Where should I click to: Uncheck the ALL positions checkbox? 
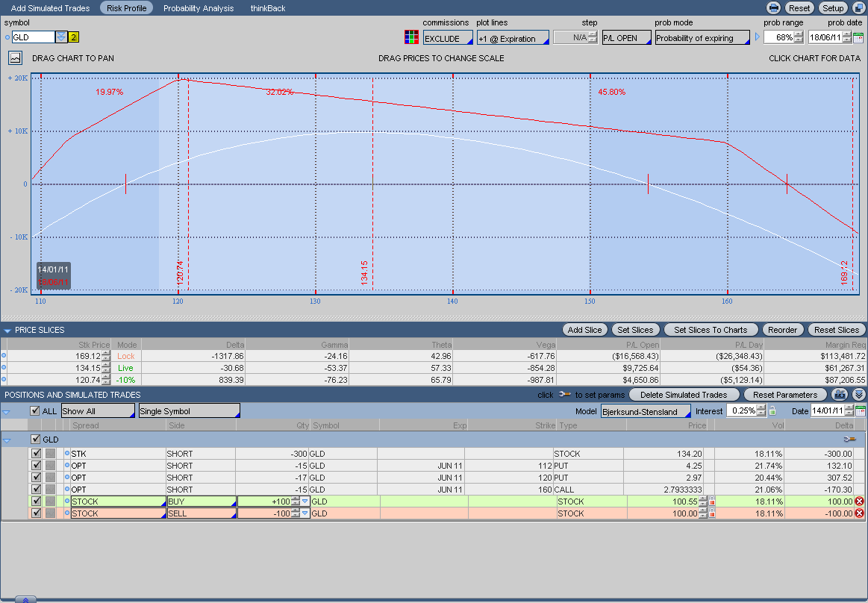pos(34,411)
